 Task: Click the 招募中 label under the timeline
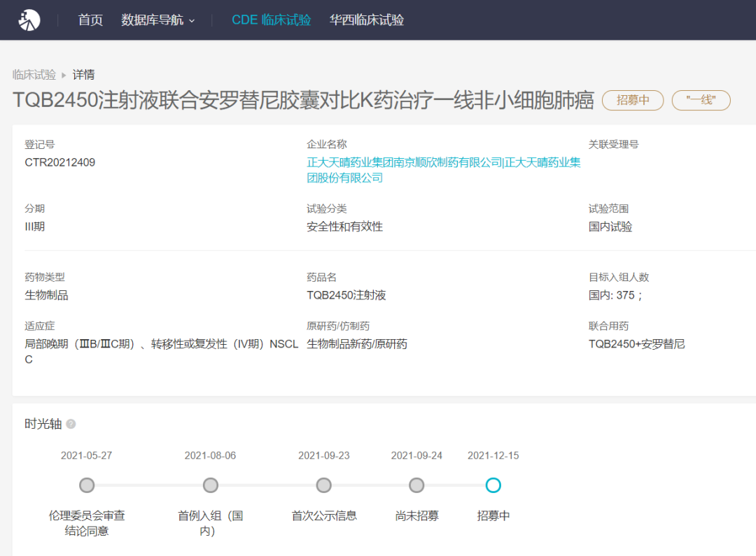coord(493,516)
